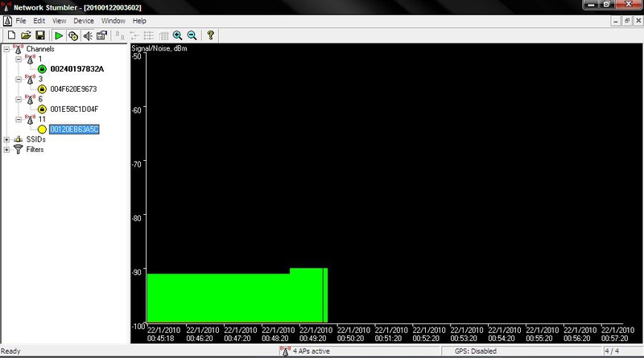Click the yellow circle icon of 00120EB63A5C
The width and height of the screenshot is (644, 358).
(x=42, y=130)
